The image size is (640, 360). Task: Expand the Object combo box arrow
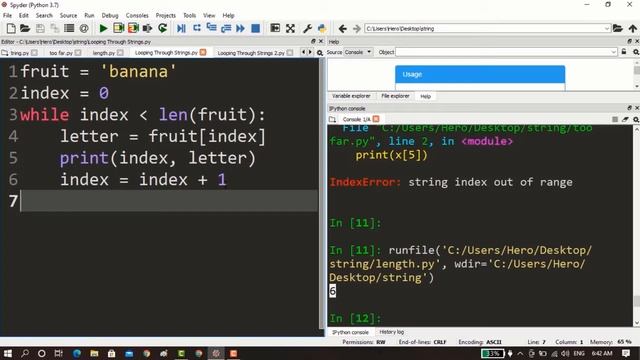(x=613, y=52)
